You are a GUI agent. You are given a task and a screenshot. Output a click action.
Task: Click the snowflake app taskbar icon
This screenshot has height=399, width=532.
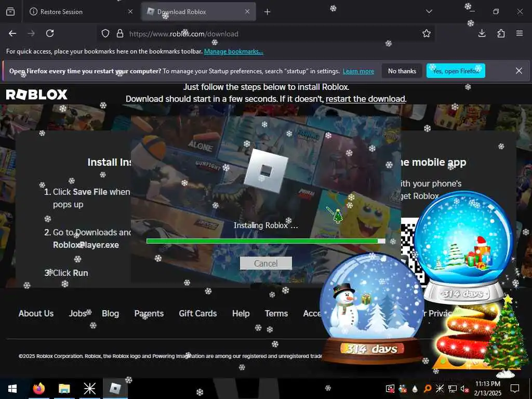click(89, 389)
